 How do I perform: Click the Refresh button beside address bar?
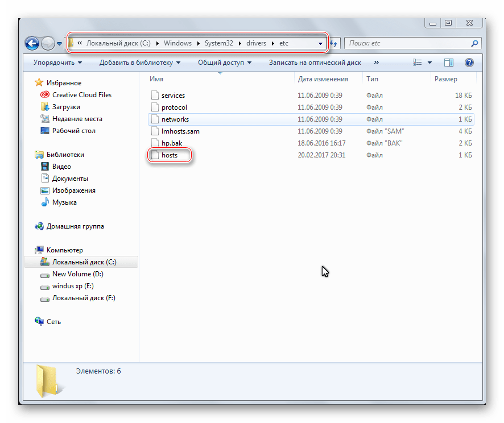pyautogui.click(x=334, y=43)
